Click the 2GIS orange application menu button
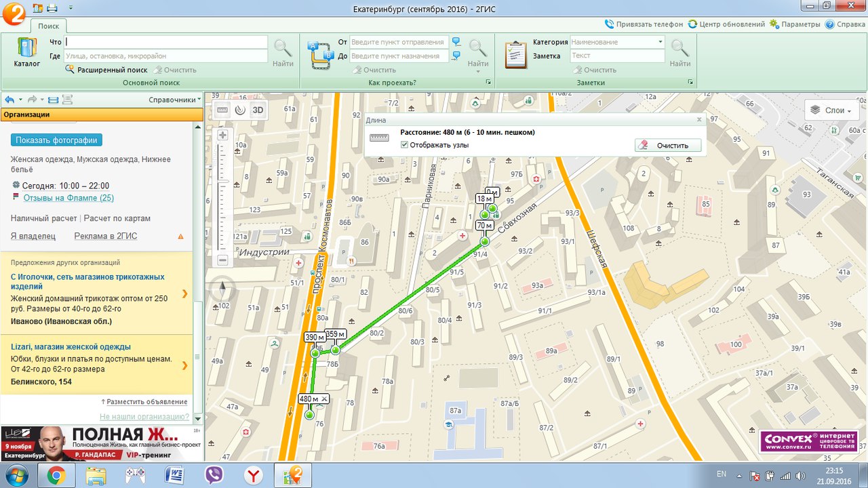Screen dimensions: 868x488 click(x=14, y=14)
